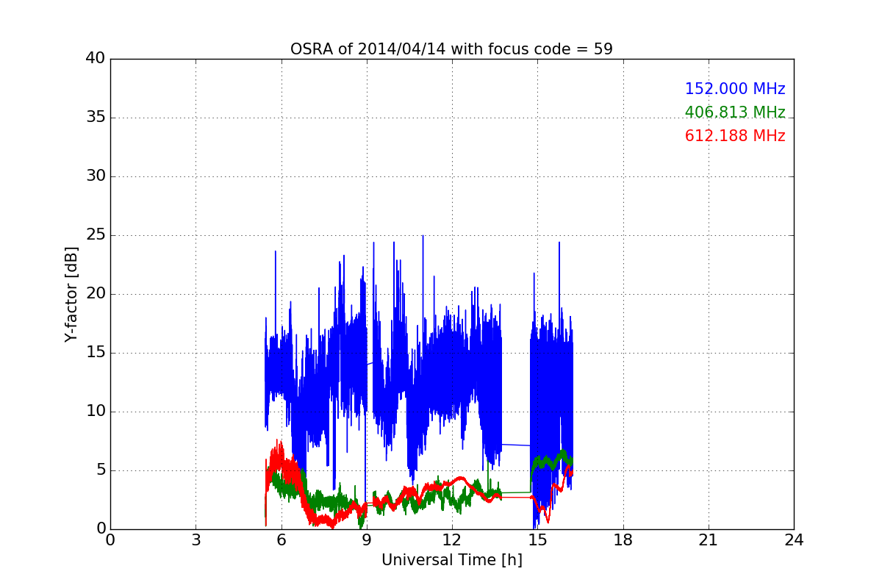
Task: Select the 612.188 MHz legend label
Action: click(735, 136)
